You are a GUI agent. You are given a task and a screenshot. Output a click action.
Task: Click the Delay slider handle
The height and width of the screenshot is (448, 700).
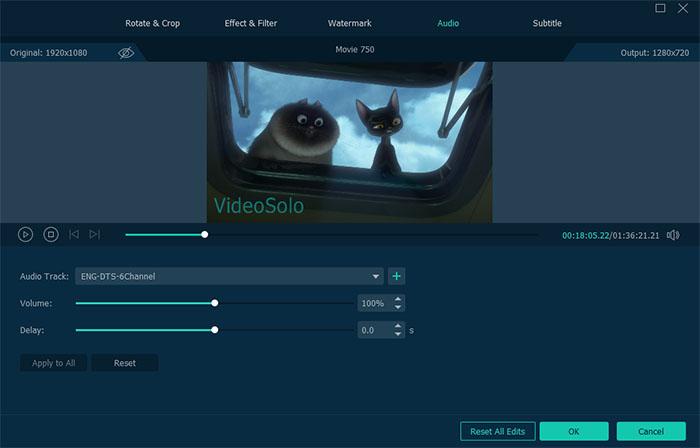[x=215, y=330]
